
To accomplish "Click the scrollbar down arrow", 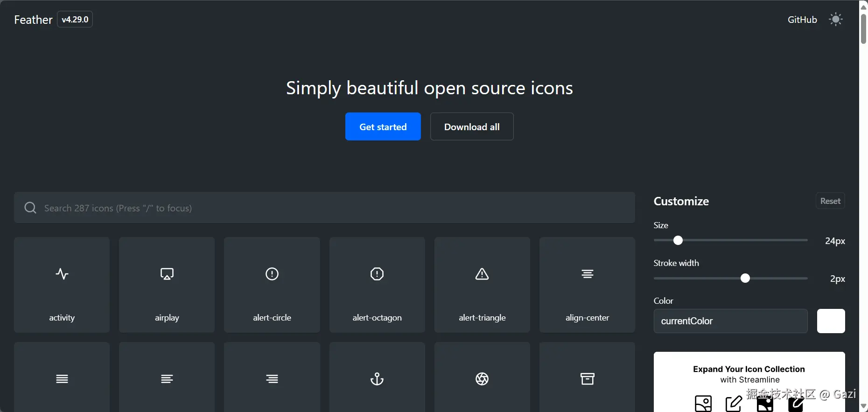I will click(864, 407).
